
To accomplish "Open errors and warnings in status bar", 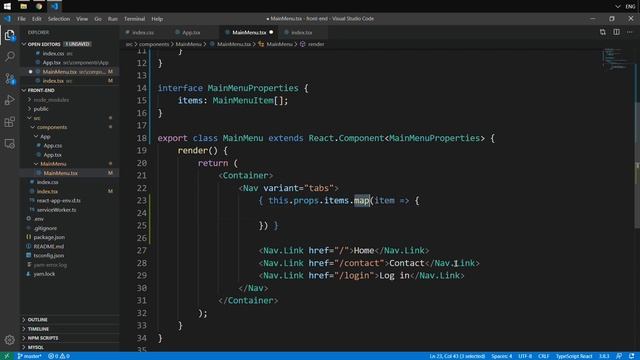I will point(59,356).
